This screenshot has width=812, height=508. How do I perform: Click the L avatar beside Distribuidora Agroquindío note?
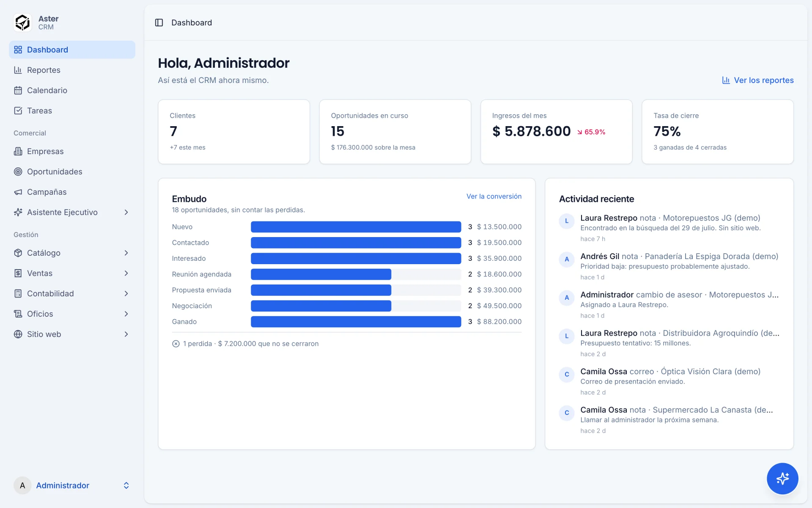[567, 336]
